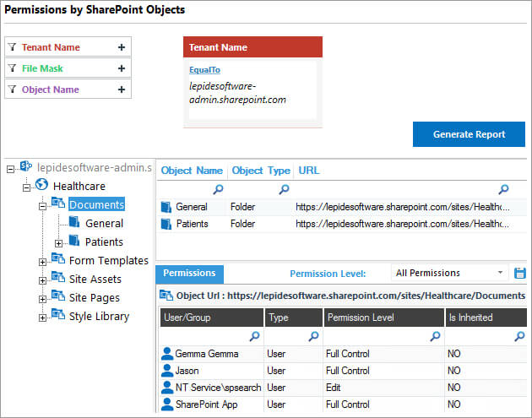
Task: Save permissions report using floppy disk icon
Action: (x=520, y=273)
